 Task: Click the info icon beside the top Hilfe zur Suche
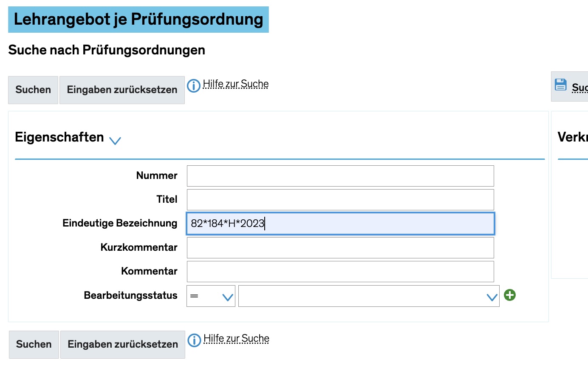194,86
